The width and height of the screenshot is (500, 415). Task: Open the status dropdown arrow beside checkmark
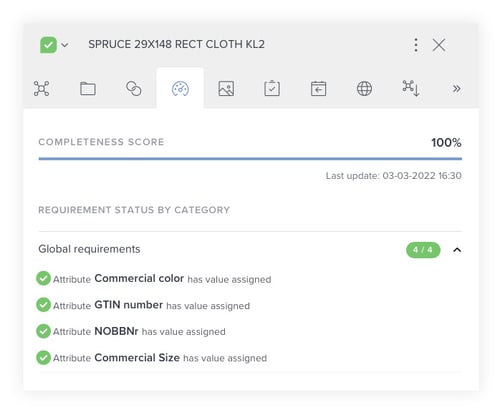click(x=65, y=45)
